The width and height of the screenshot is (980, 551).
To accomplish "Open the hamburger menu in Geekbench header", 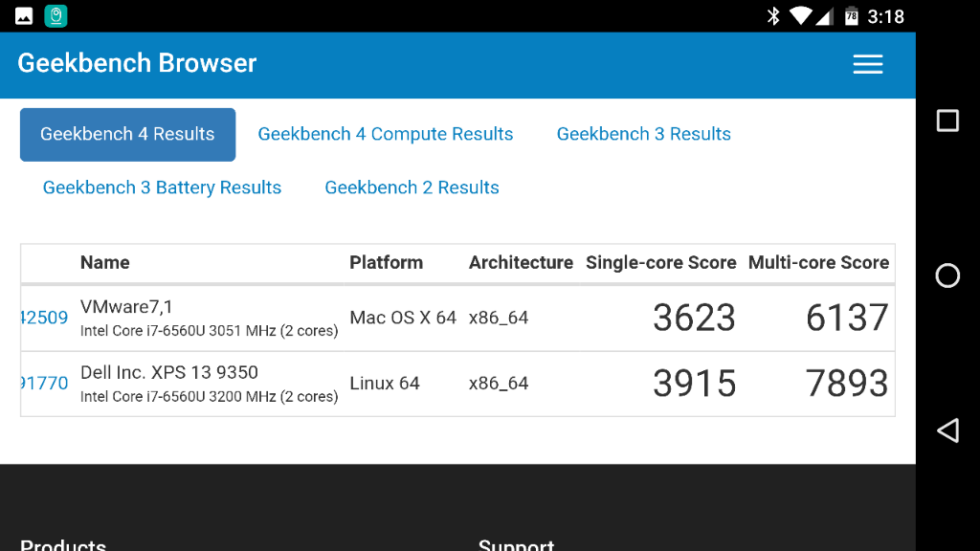I will (x=867, y=64).
